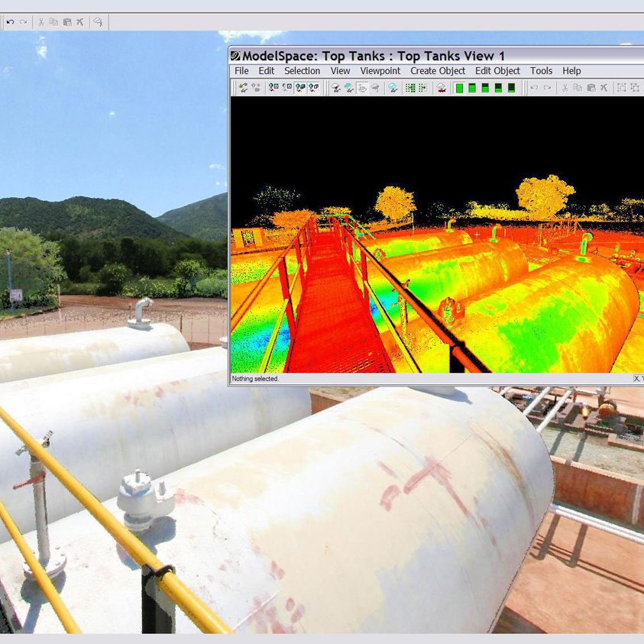Click the first green layer icon in ModelSpace
644x644 pixels.
459,88
